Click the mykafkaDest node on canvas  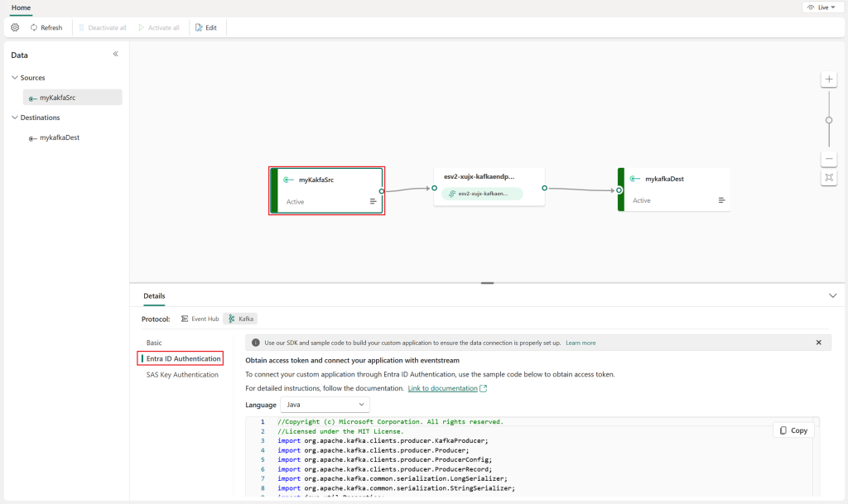674,190
